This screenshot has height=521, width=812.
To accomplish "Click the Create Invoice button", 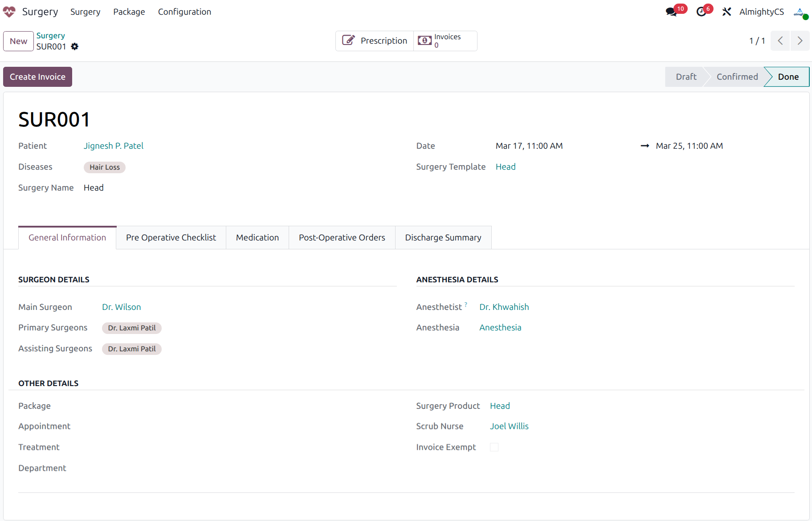I will coord(37,77).
